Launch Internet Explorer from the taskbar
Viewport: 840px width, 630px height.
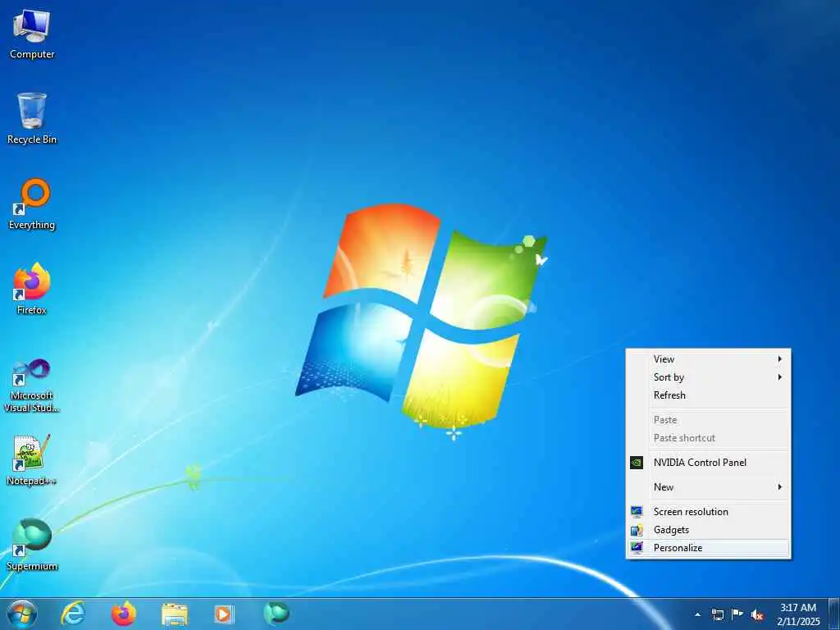(x=73, y=614)
